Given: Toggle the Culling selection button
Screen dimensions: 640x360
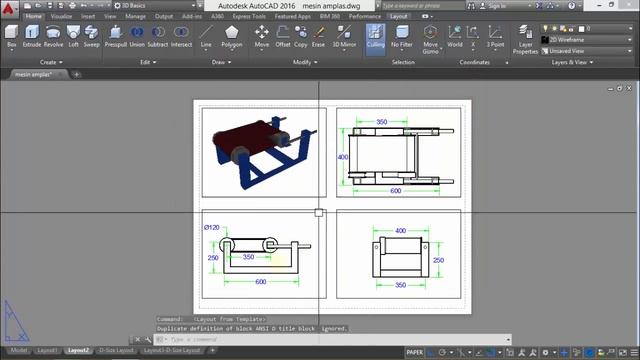Looking at the screenshot, I should (x=376, y=39).
